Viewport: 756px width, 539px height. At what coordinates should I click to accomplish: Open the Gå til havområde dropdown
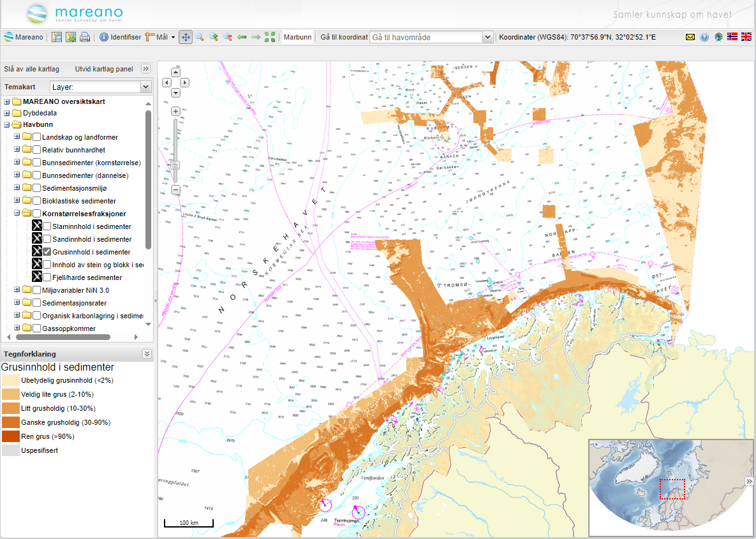coord(487,37)
